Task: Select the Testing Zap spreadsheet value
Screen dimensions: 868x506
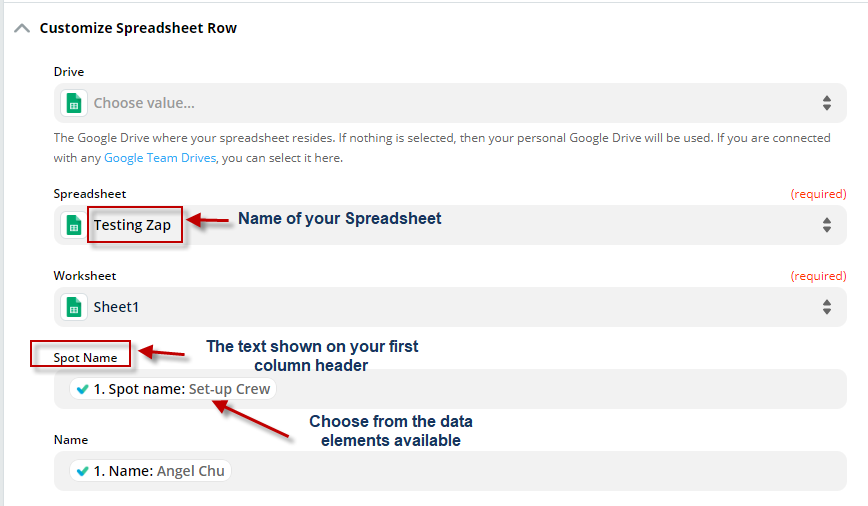Action: [x=132, y=225]
